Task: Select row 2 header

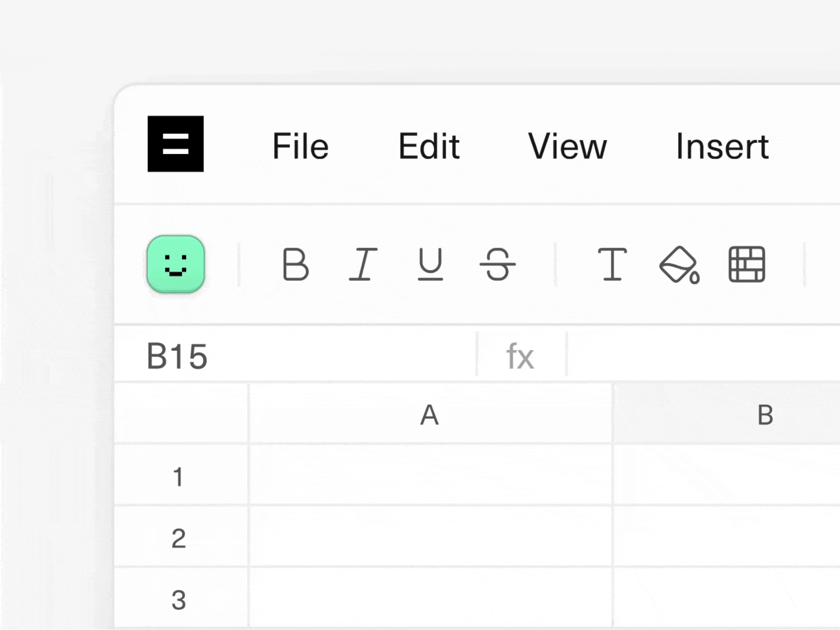Action: point(178,538)
